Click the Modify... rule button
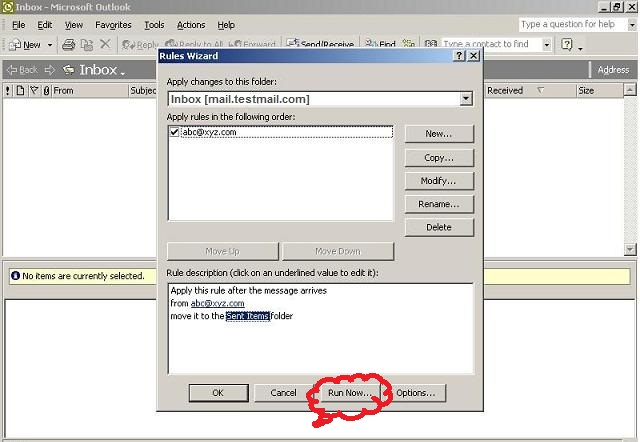 click(439, 181)
